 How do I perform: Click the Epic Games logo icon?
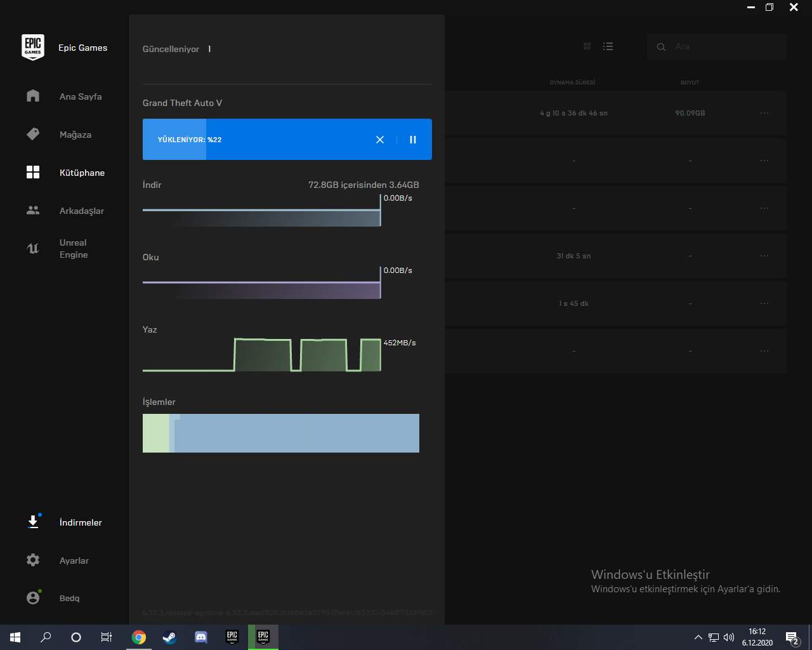tap(33, 48)
